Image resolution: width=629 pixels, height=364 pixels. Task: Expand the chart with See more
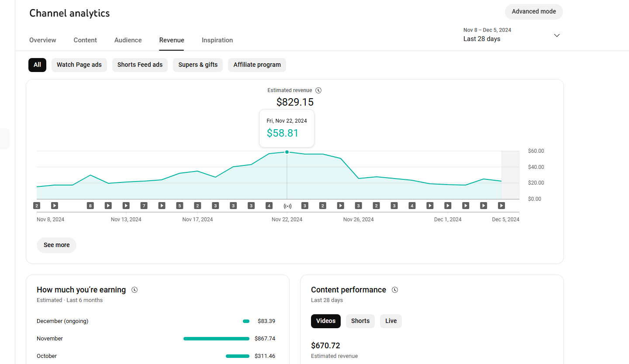(x=56, y=245)
